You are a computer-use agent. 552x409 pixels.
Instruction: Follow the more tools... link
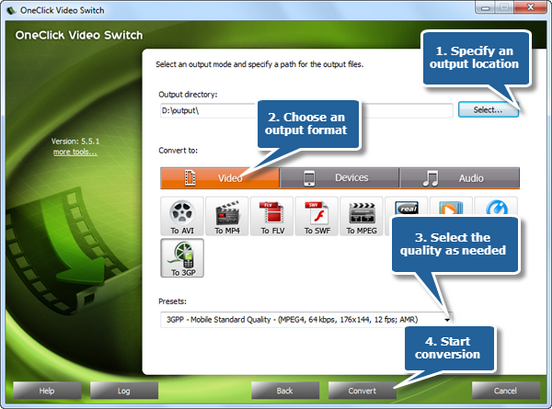[x=75, y=152]
